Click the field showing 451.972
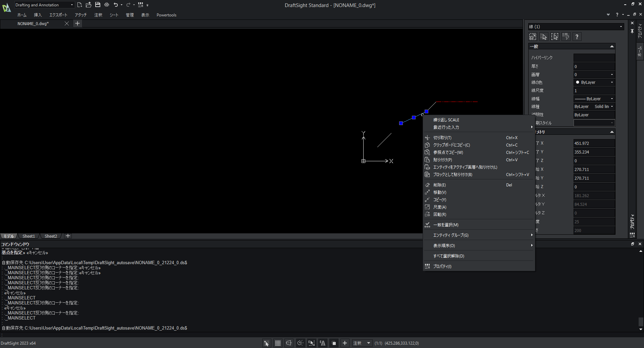This screenshot has width=644, height=348. pos(594,143)
